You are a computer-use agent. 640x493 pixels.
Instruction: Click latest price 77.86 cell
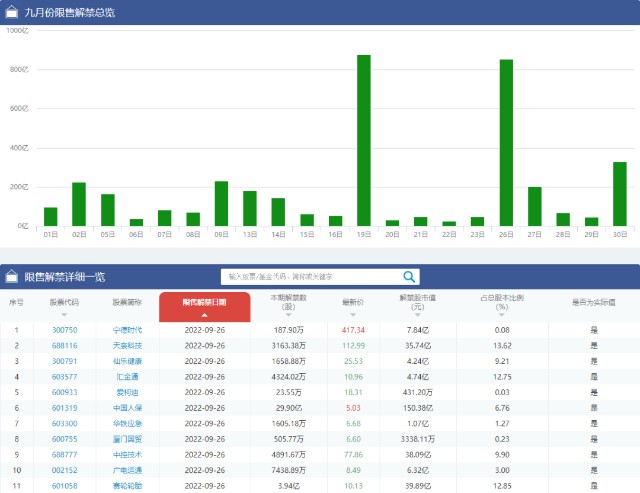pos(353,455)
